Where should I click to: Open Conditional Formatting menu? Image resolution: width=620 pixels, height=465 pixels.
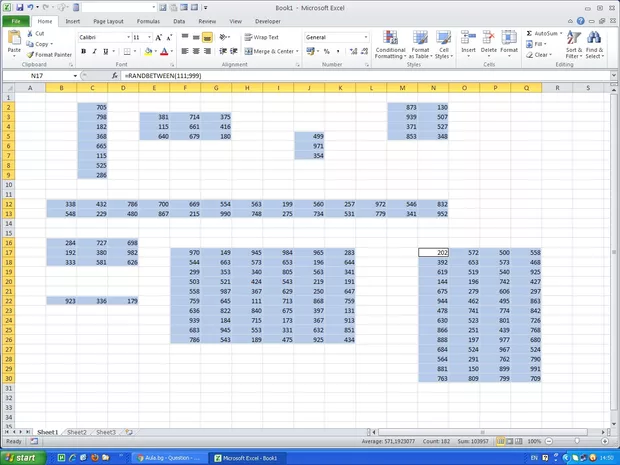pos(390,46)
